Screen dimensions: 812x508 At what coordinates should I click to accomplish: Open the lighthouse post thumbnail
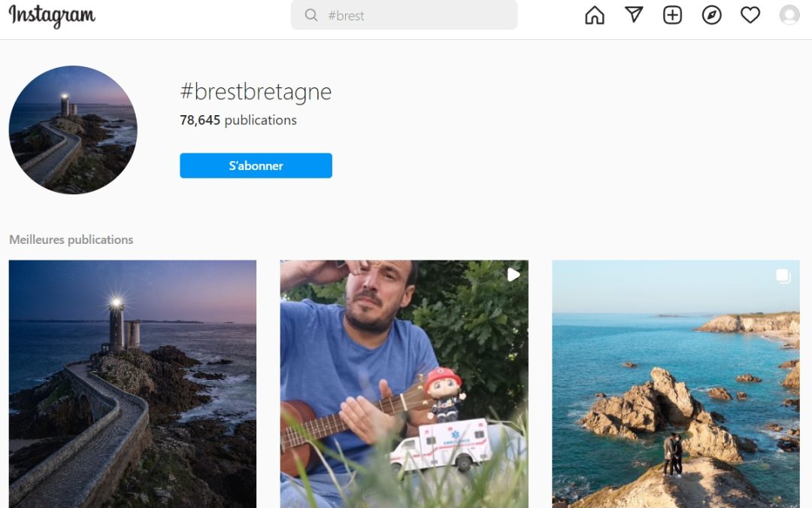[x=132, y=384]
